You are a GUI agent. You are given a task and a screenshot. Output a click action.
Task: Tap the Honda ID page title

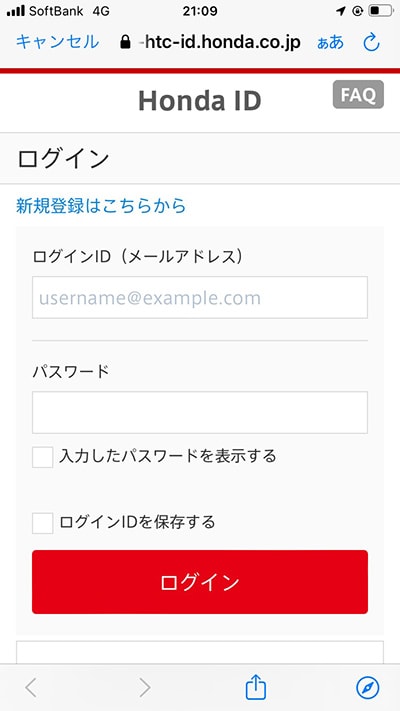tap(200, 101)
